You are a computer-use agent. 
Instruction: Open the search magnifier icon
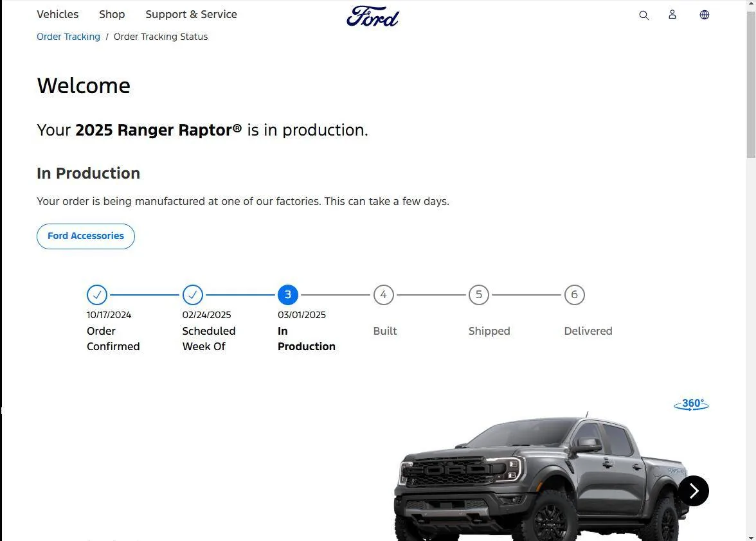click(x=643, y=15)
